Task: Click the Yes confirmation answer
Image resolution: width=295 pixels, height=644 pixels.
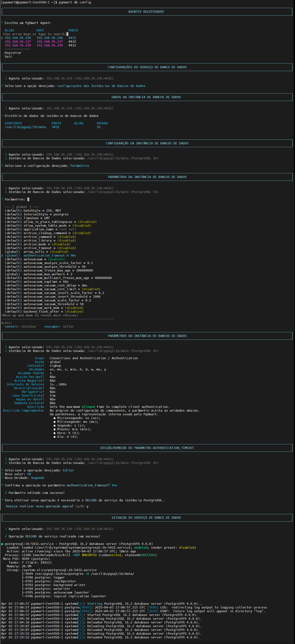Action: pyautogui.click(x=114, y=485)
